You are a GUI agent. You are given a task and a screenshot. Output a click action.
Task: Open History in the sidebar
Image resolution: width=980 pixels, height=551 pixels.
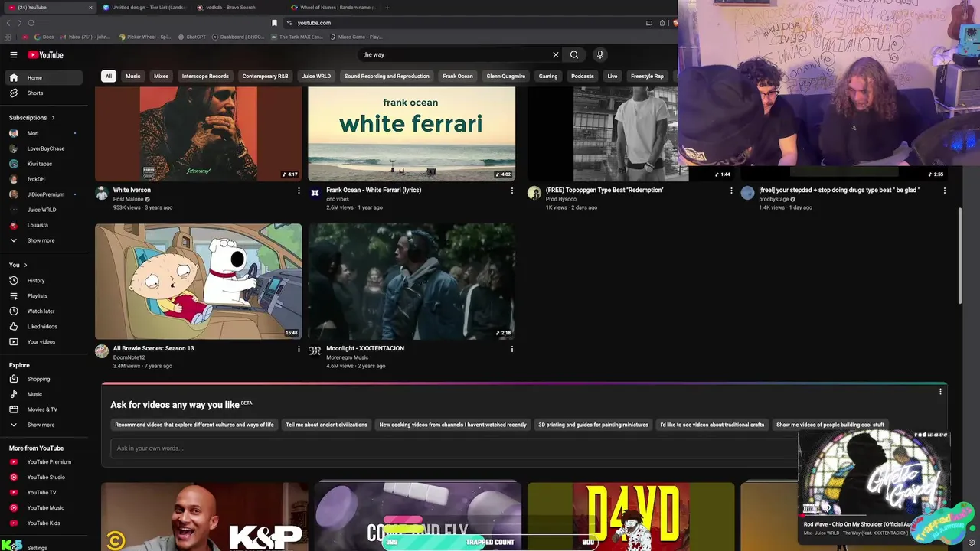(x=44, y=280)
